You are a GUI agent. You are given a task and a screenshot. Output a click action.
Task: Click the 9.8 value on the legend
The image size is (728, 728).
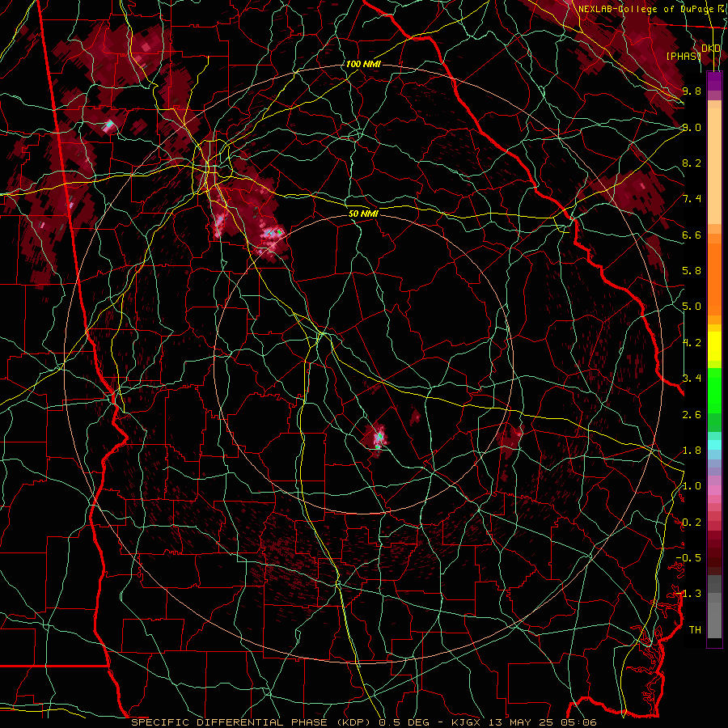[692, 91]
